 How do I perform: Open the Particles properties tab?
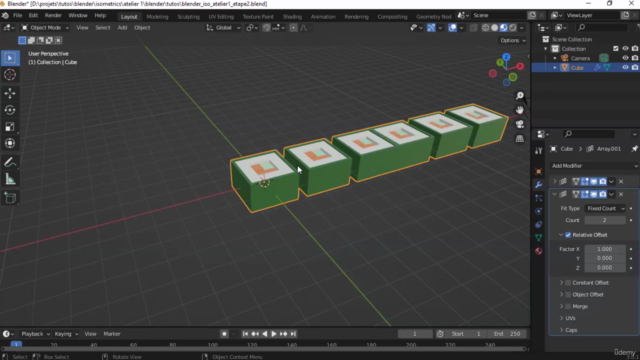(x=539, y=198)
